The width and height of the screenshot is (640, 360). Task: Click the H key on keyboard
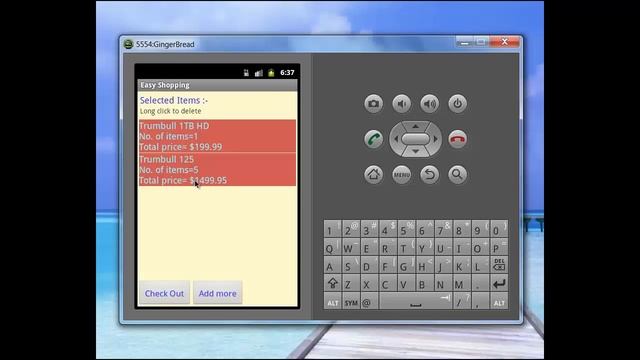(x=425, y=264)
